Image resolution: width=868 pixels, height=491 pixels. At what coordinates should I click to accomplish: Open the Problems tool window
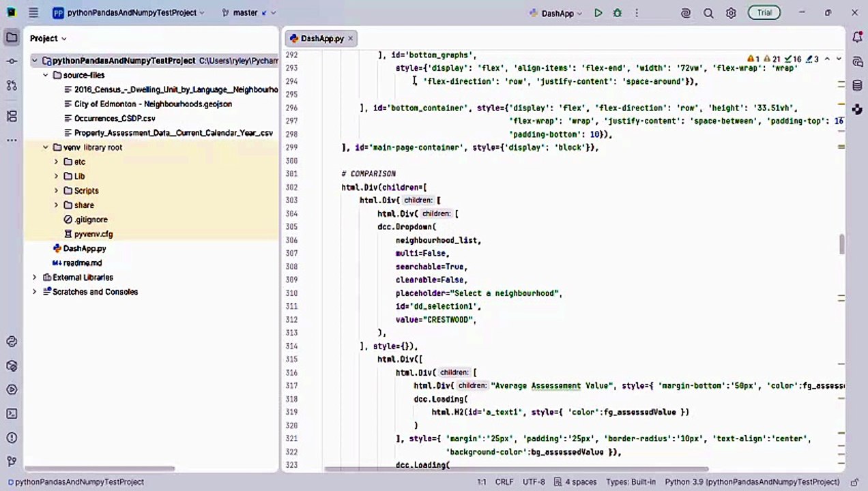coord(12,437)
